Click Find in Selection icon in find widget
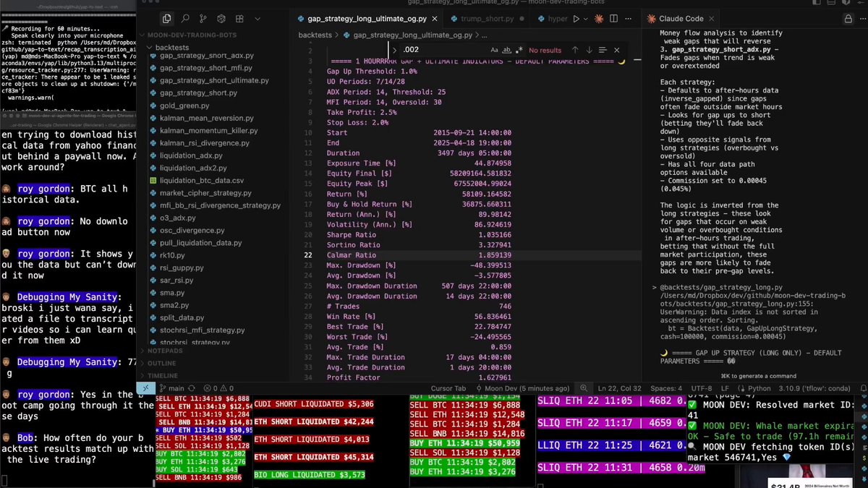868x488 pixels. point(603,50)
